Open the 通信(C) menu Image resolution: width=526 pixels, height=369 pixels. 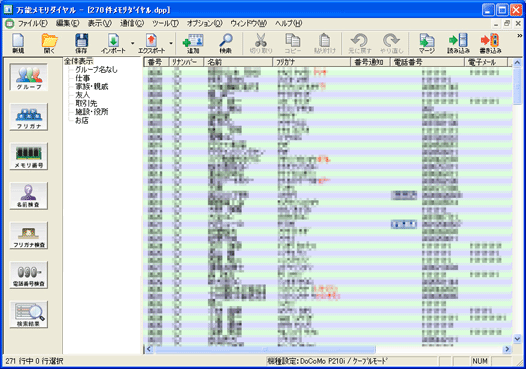[x=132, y=23]
